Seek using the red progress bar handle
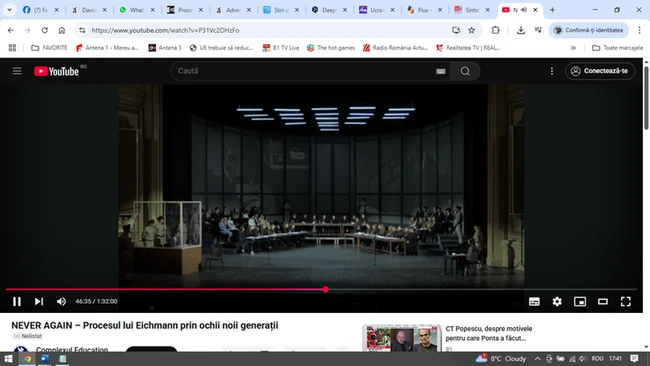The width and height of the screenshot is (650, 366). [326, 289]
